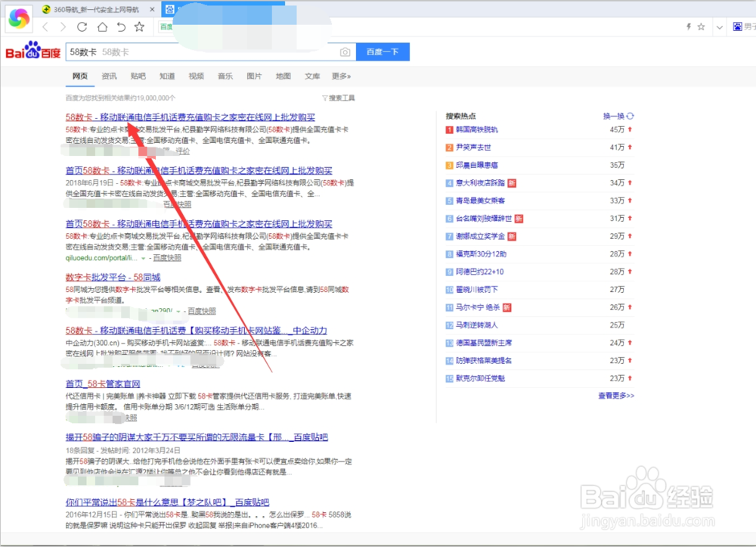Open hot topic 青岛最美女乘客

(x=480, y=201)
